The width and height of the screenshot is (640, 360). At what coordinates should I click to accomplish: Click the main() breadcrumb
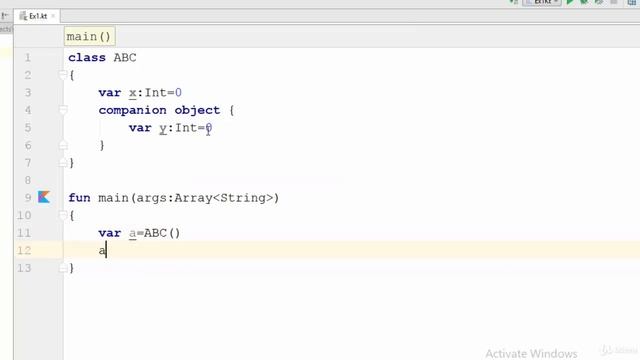[x=89, y=37]
